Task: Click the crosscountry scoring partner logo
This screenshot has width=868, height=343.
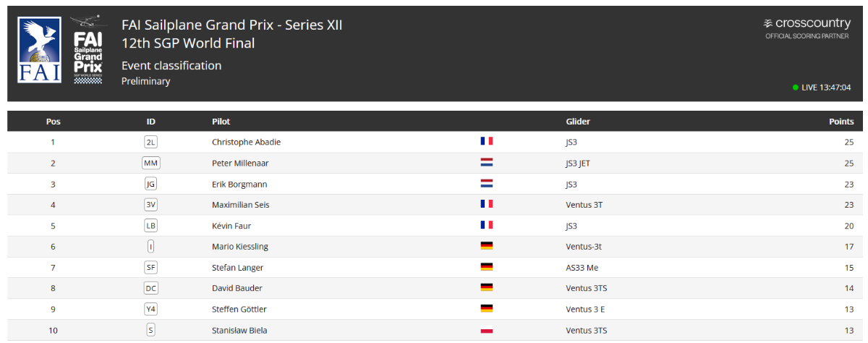Action: (x=807, y=28)
